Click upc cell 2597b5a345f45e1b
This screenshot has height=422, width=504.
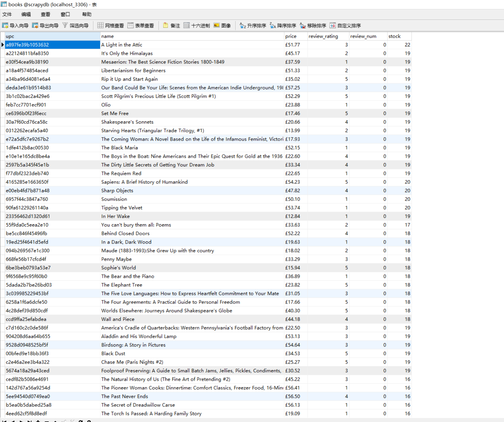52,165
